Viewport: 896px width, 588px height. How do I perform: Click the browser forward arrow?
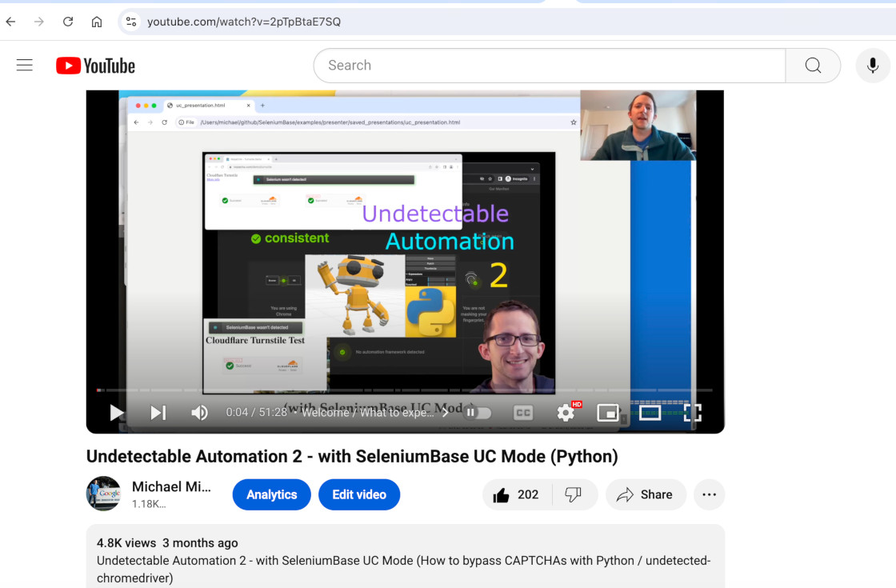pos(39,22)
